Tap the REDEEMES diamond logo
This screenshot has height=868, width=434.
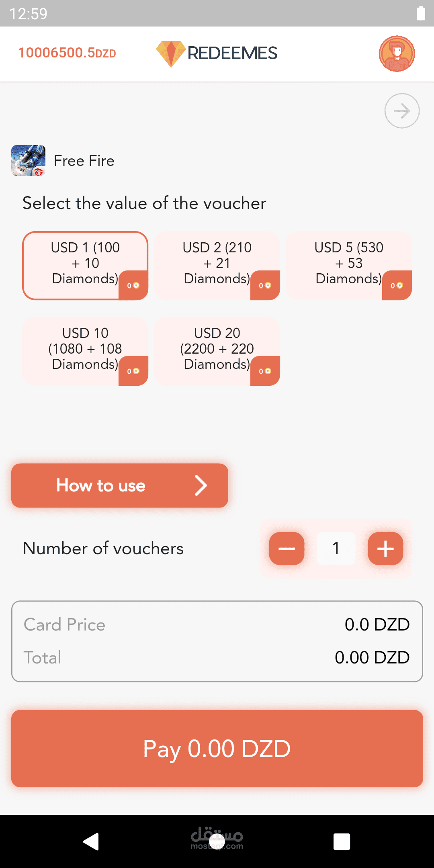(x=171, y=54)
